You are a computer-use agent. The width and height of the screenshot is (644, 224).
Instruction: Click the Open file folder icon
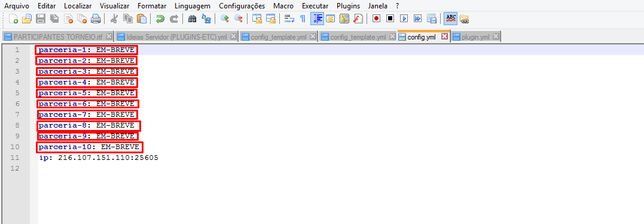pyautogui.click(x=27, y=19)
